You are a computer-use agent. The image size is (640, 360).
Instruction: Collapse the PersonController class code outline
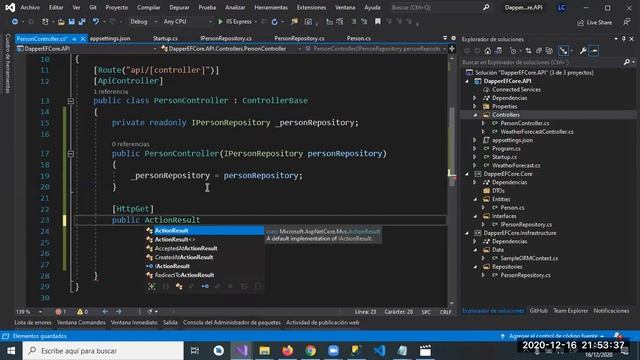tap(71, 101)
